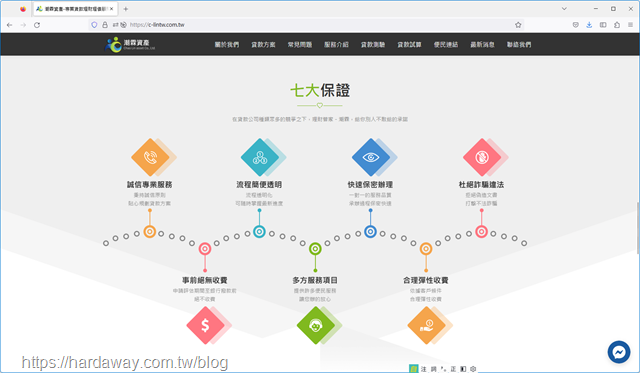Select 服務介紹 in the navigation bar

(336, 44)
